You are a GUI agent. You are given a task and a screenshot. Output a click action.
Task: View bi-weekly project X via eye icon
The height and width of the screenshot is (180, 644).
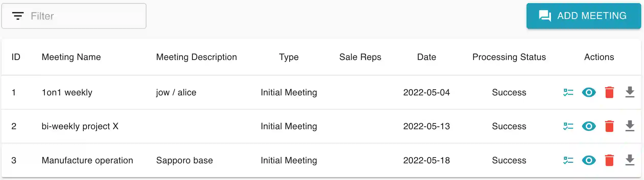point(589,126)
